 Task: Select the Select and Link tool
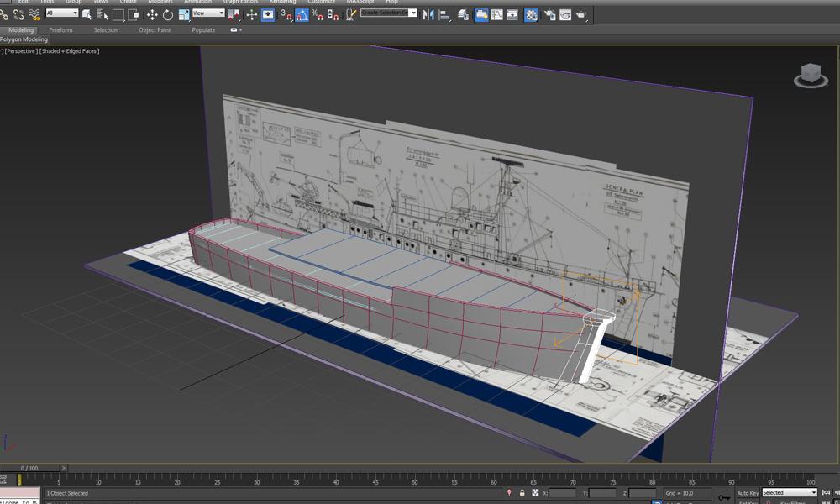(x=6, y=13)
